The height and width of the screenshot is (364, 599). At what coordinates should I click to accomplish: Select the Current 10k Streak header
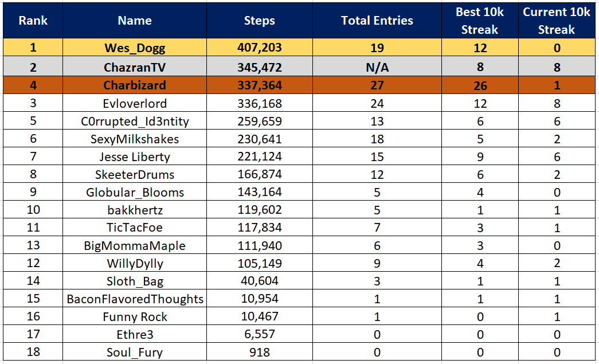coord(557,20)
